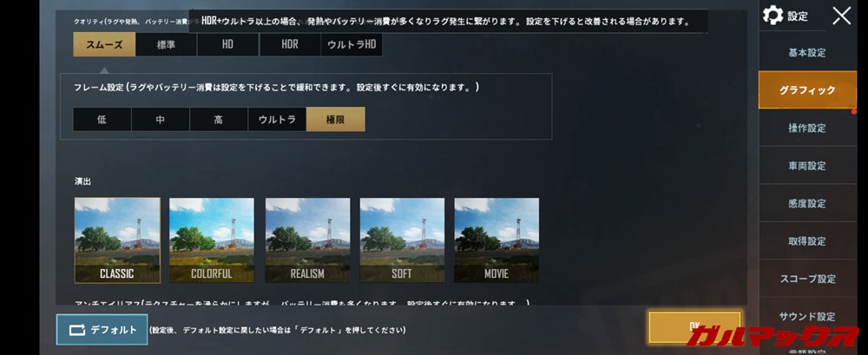Viewport: 868px width, 355px height.
Task: Switch to 操作設定 tab
Action: click(807, 128)
